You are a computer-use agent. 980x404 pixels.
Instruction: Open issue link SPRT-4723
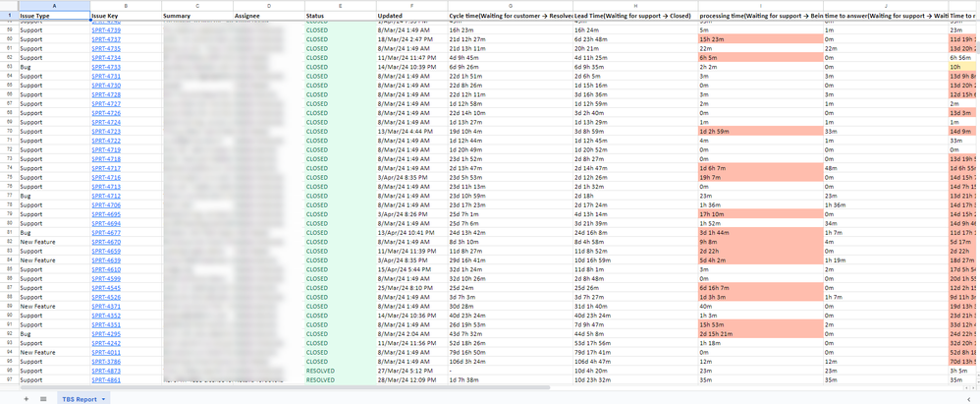tap(106, 132)
